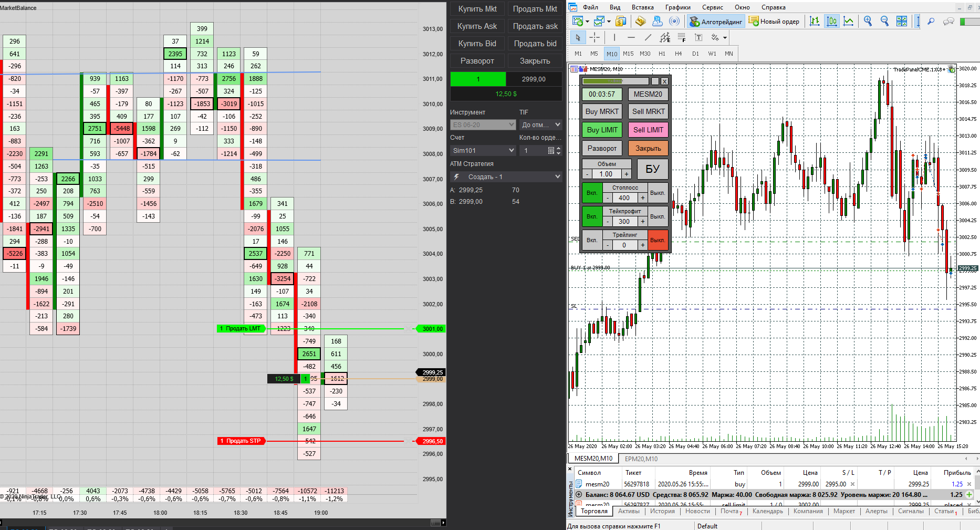
Task: Open the Navigator gold folder icon
Action: point(640,22)
